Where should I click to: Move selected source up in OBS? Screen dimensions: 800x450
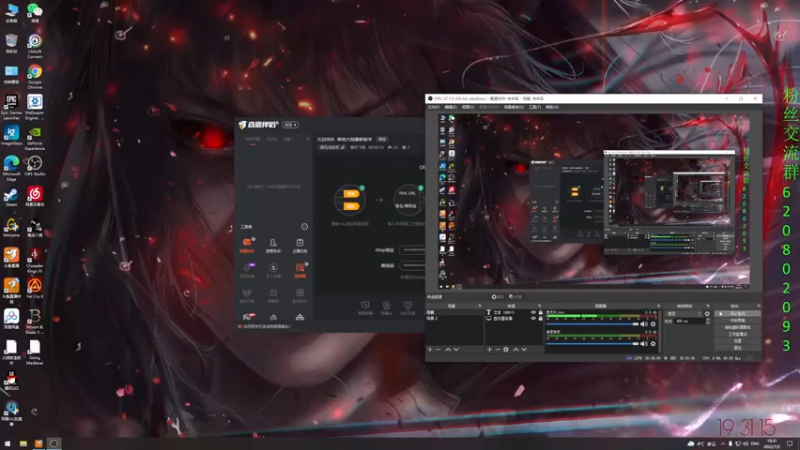(x=515, y=349)
